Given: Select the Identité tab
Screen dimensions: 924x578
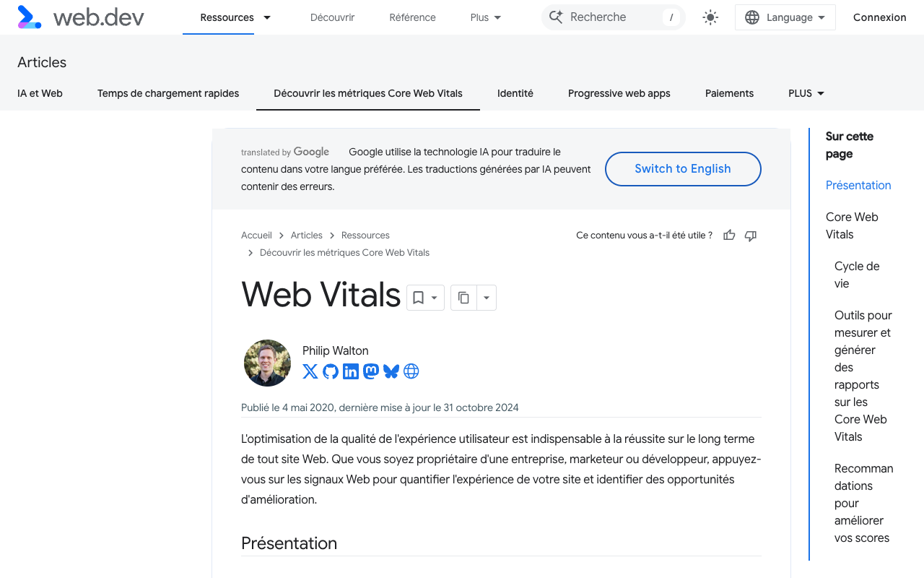Looking at the screenshot, I should (515, 93).
